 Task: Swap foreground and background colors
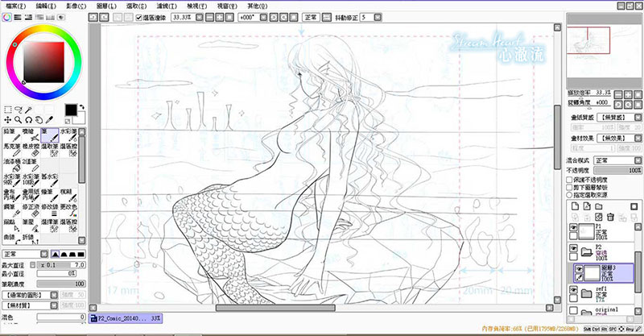[82, 107]
